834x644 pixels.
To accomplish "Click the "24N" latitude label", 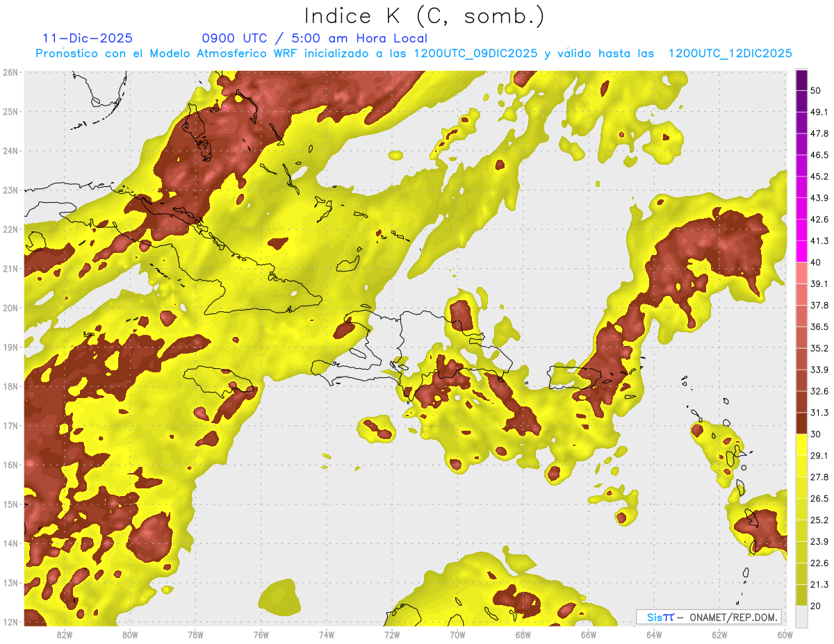I will pyautogui.click(x=10, y=151).
